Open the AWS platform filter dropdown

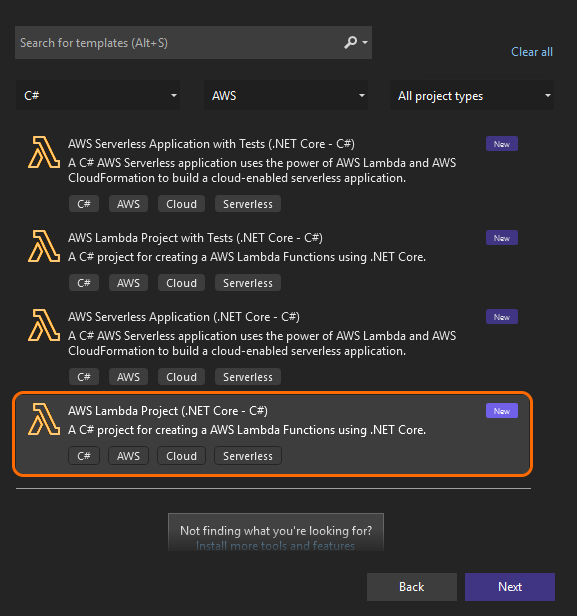click(x=286, y=95)
